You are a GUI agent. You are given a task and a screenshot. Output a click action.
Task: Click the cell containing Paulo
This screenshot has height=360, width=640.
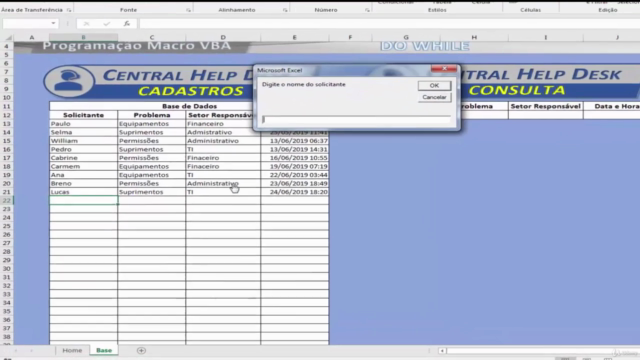[83, 124]
